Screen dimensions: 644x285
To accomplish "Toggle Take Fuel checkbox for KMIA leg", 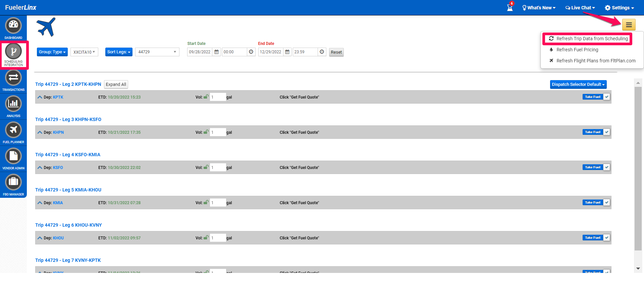I will pyautogui.click(x=606, y=203).
